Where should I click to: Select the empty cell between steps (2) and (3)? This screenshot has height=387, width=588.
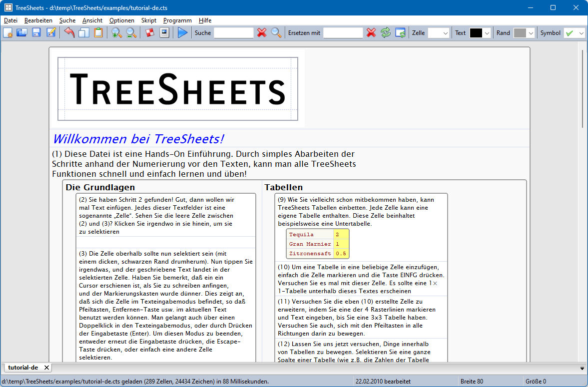click(x=166, y=242)
